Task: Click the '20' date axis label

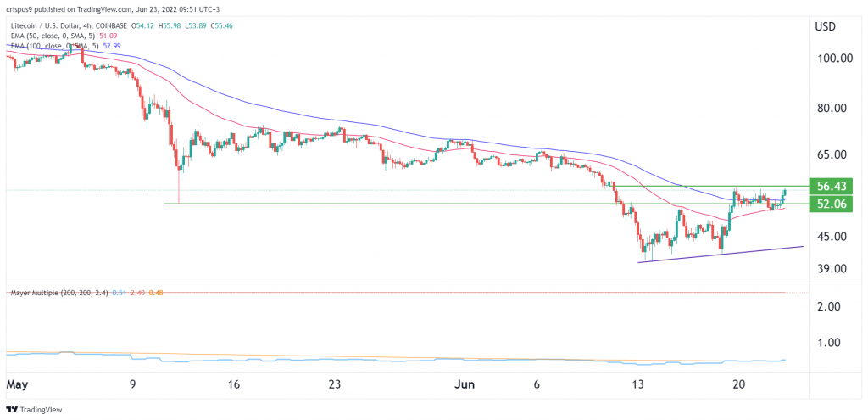Action: 739,384
